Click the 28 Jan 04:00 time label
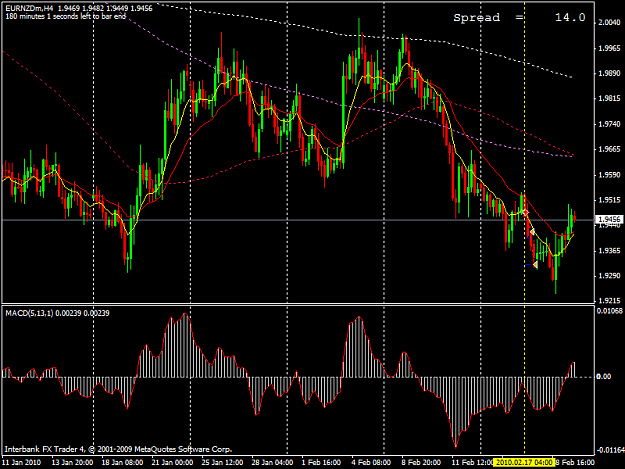This screenshot has height=469, width=625. pyautogui.click(x=272, y=462)
